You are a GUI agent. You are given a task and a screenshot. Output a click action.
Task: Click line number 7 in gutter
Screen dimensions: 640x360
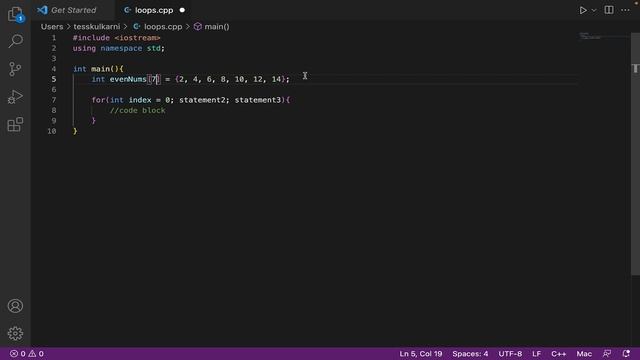pos(53,100)
